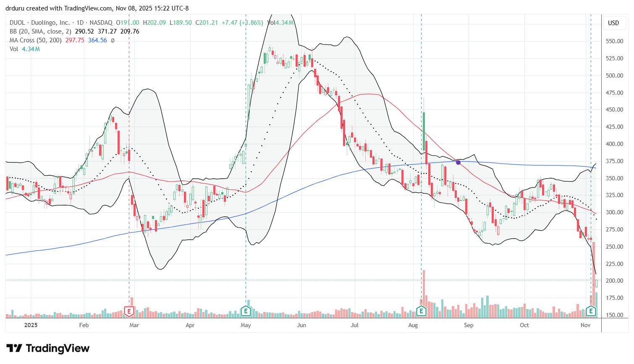Select the Vol indicator legend

tap(14, 49)
